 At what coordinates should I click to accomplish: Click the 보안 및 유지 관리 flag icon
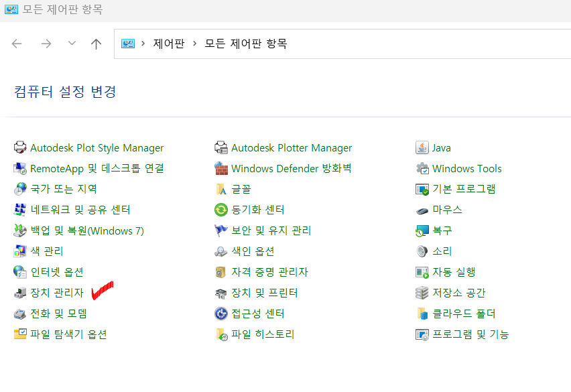tap(221, 231)
